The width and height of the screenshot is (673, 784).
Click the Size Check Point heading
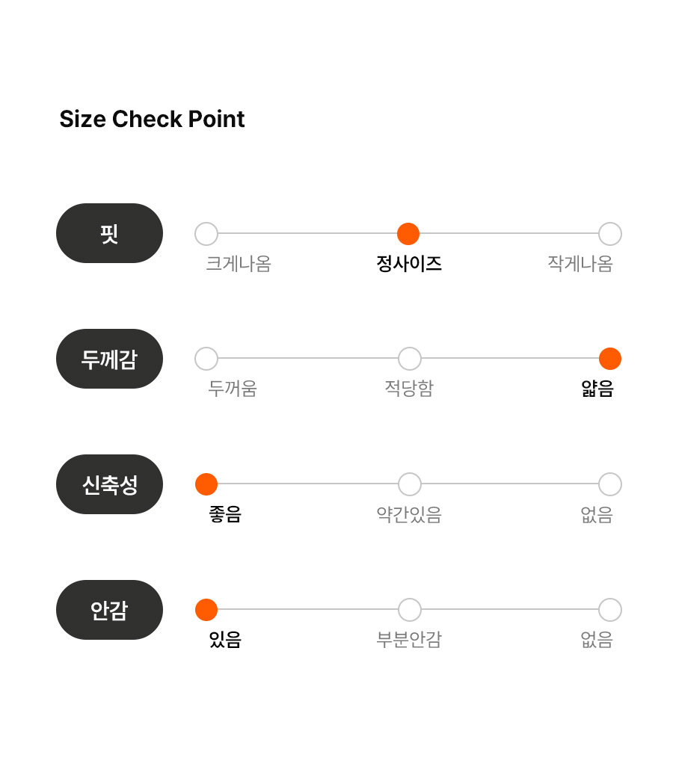click(152, 119)
